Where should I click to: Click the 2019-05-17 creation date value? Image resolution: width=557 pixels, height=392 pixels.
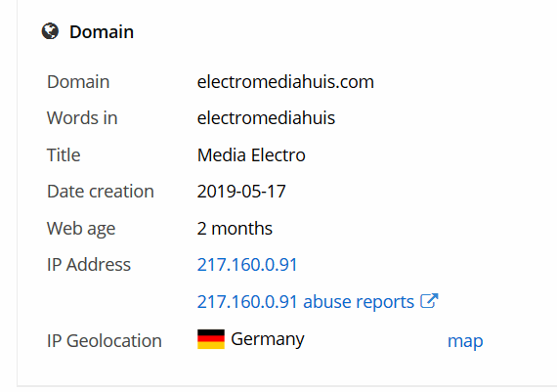click(x=241, y=192)
